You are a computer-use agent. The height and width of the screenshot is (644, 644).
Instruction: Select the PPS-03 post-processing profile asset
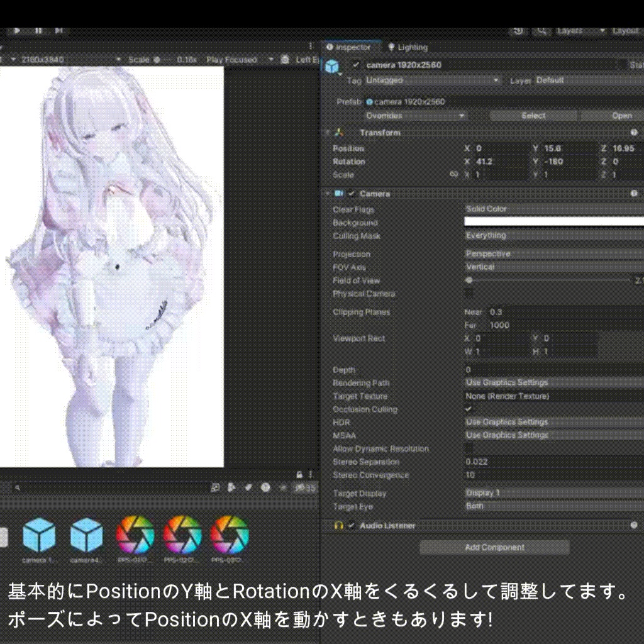click(230, 535)
